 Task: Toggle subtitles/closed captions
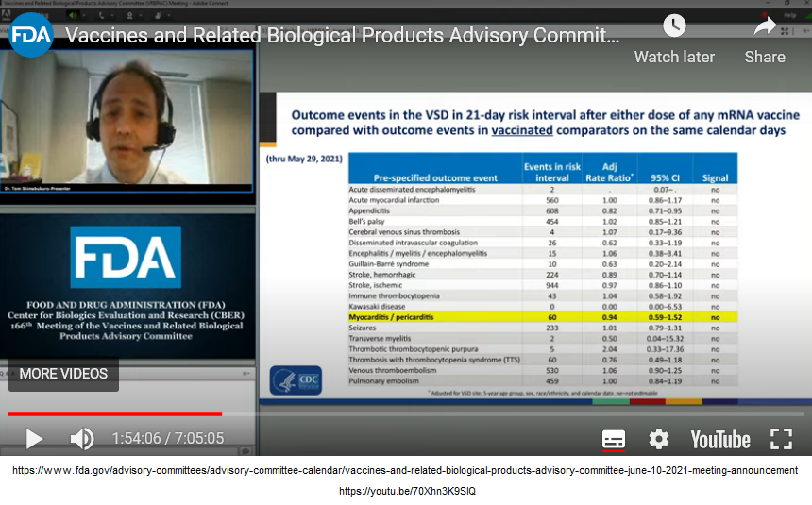614,439
